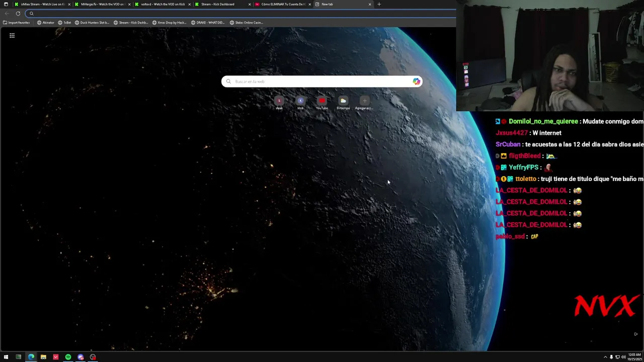Open DRAKE - WHAT DID bookmark

pyautogui.click(x=208, y=23)
